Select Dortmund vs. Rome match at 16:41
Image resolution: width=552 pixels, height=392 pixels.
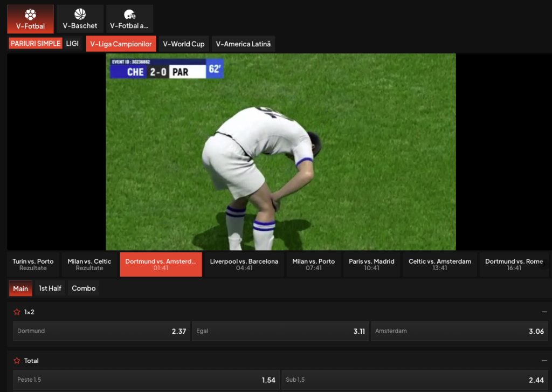click(x=514, y=264)
